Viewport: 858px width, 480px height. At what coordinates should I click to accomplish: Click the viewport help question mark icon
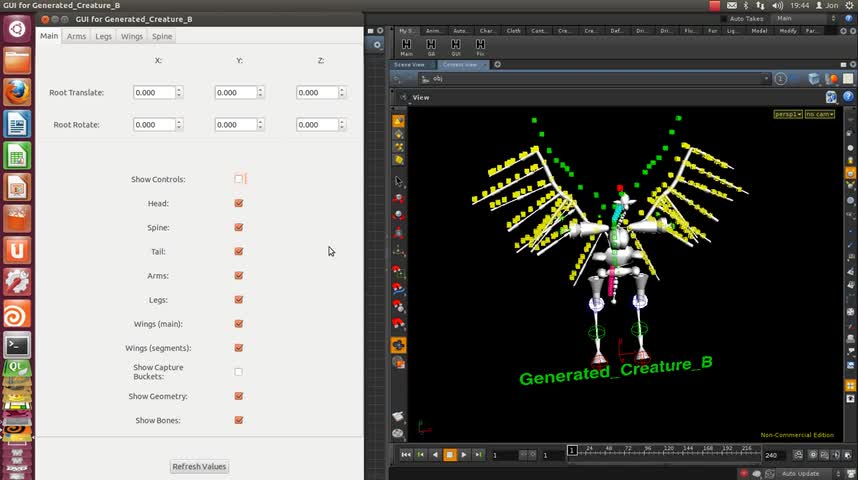click(x=847, y=97)
